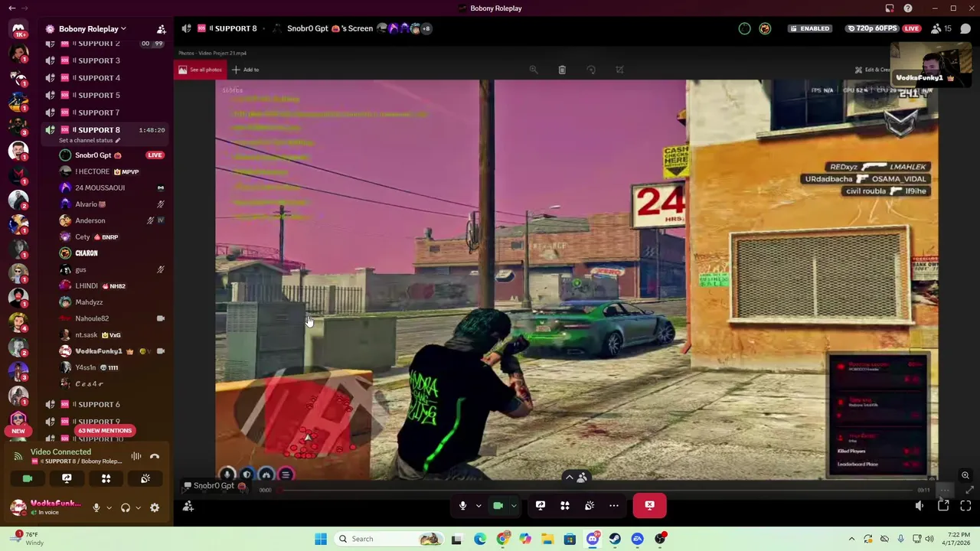Image resolution: width=980 pixels, height=551 pixels.
Task: Toggle stream volume speaker icon
Action: [x=920, y=505]
